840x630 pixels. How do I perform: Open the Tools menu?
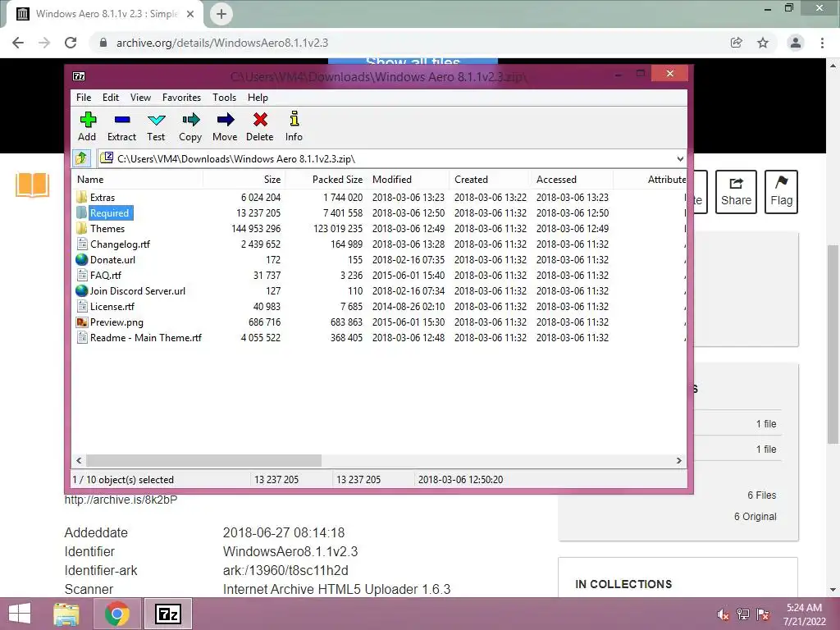coord(225,98)
